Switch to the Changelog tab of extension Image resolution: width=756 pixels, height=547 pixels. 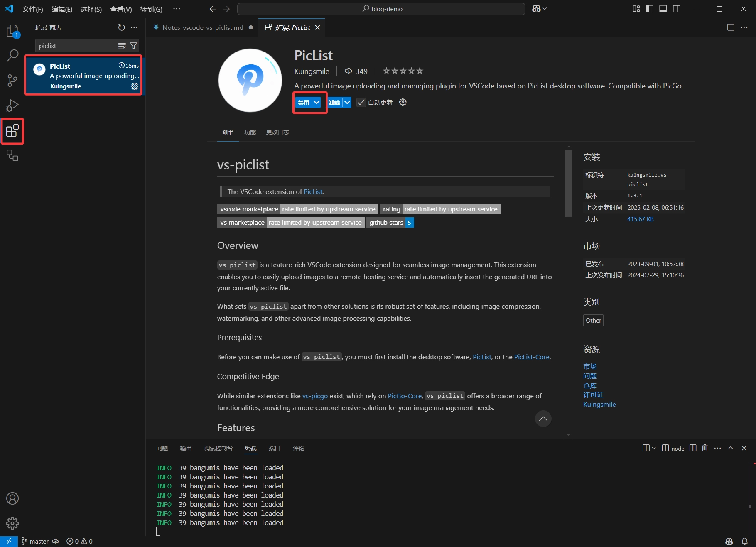click(277, 132)
